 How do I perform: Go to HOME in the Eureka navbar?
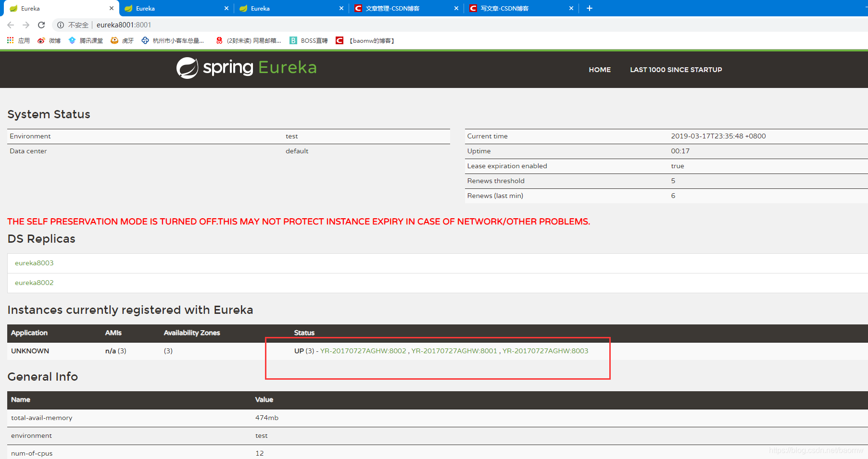(x=600, y=70)
